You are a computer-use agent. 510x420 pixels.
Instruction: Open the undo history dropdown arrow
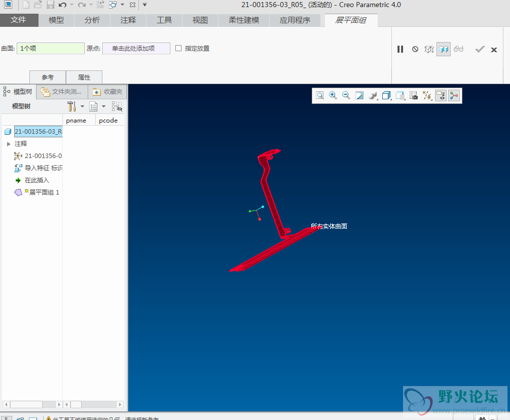(71, 5)
